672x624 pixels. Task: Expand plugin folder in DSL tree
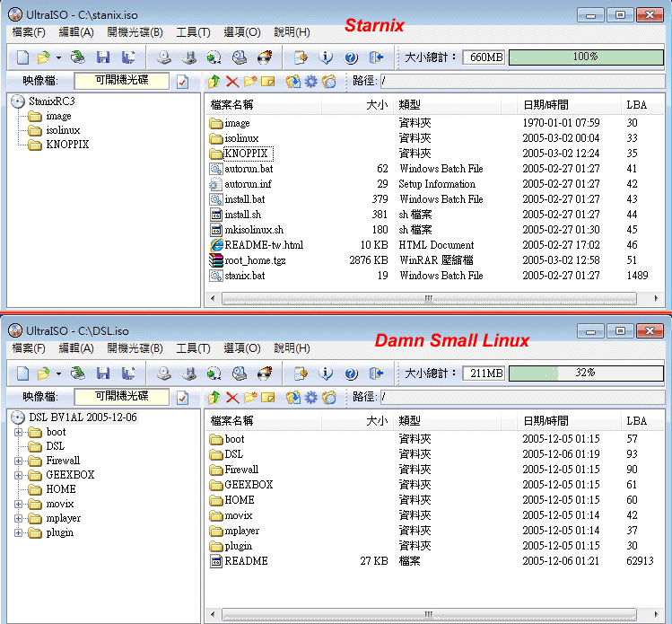(18, 532)
